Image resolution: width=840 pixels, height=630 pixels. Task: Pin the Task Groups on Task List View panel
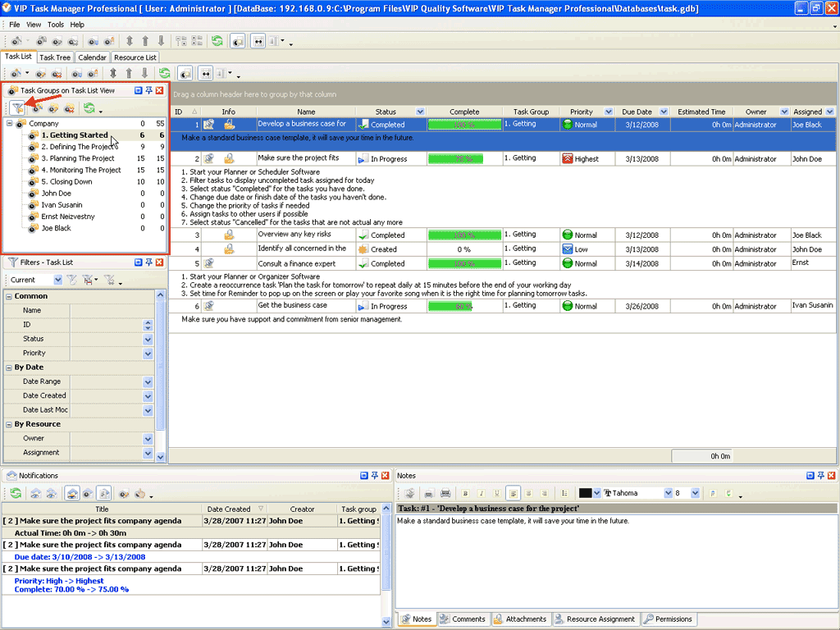149,90
